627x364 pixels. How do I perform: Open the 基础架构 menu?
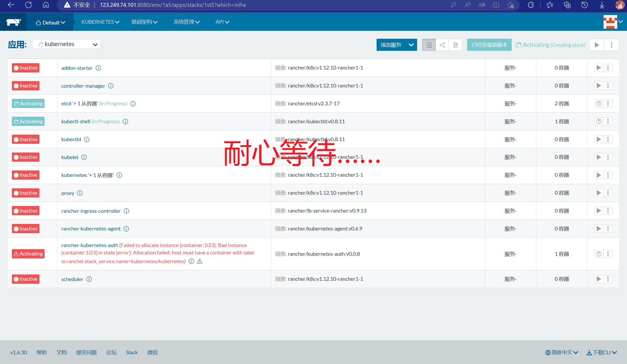tap(144, 22)
